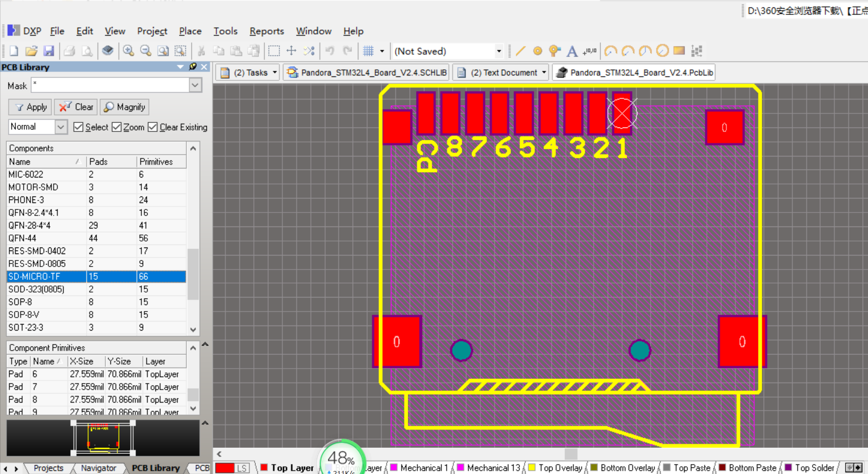Click the LS layer set button
This screenshot has height=474, width=868.
tap(242, 468)
